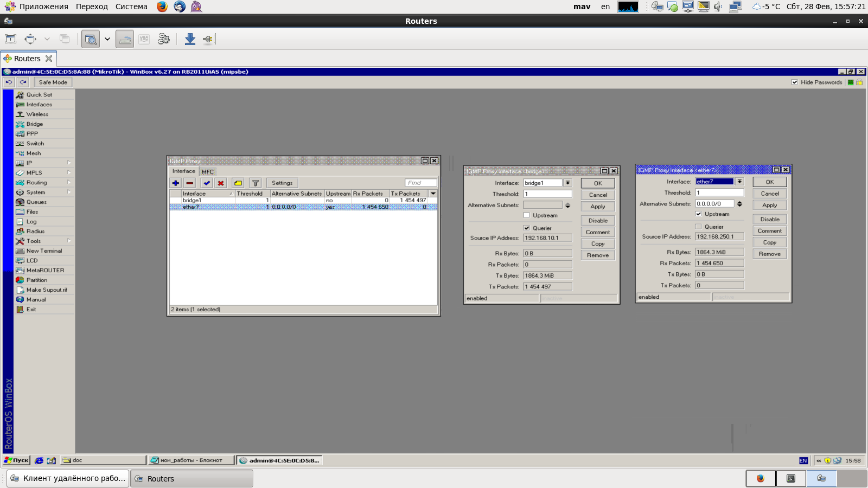
Task: Sort by Rx Packets column header
Action: point(370,194)
